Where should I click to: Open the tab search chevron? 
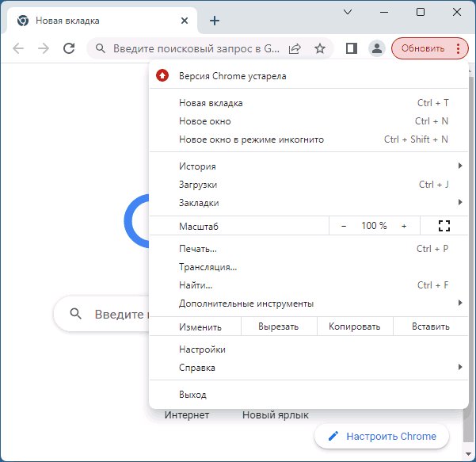(x=348, y=12)
